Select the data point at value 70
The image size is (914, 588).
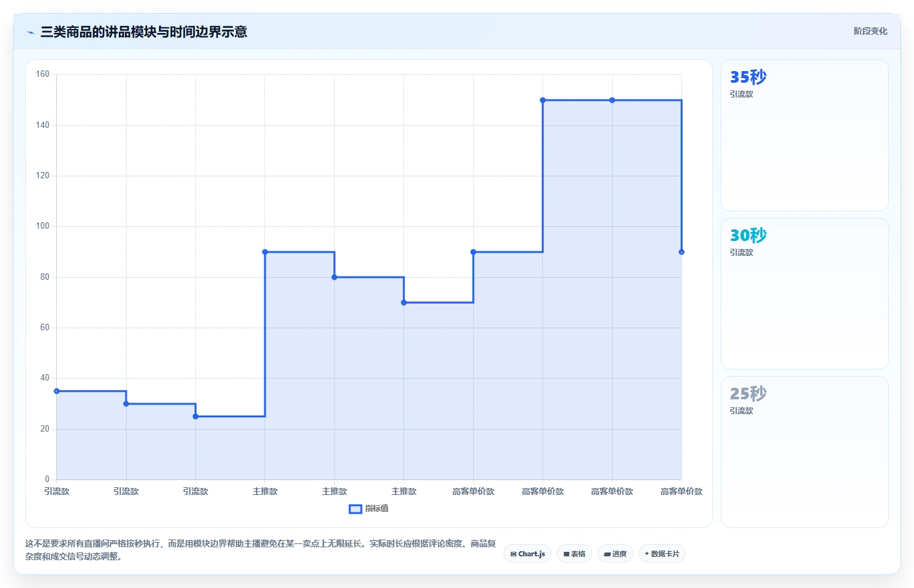(404, 302)
